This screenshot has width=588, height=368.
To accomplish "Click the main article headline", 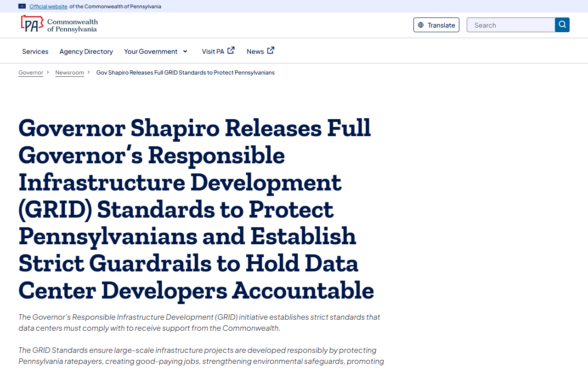I will [196, 209].
